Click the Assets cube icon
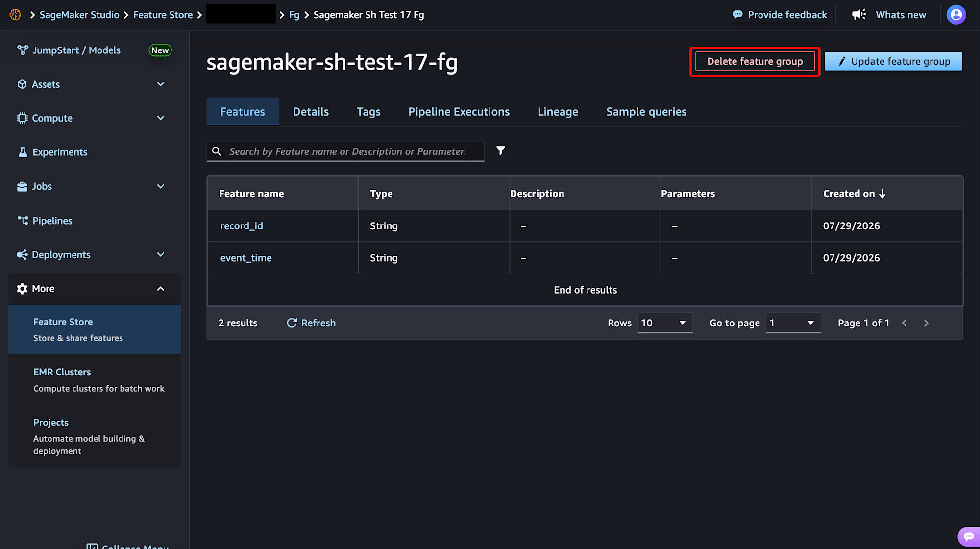This screenshot has width=980, height=549. pyautogui.click(x=22, y=84)
